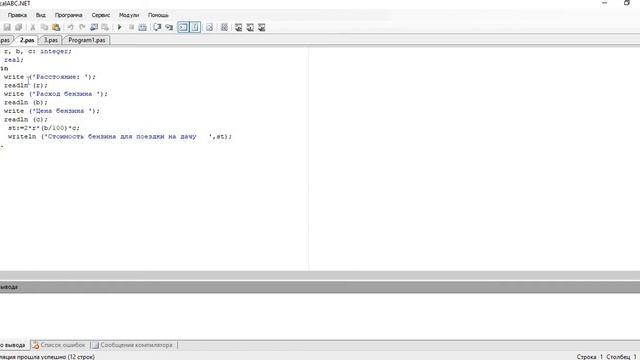Click the output window panel header

[320, 287]
